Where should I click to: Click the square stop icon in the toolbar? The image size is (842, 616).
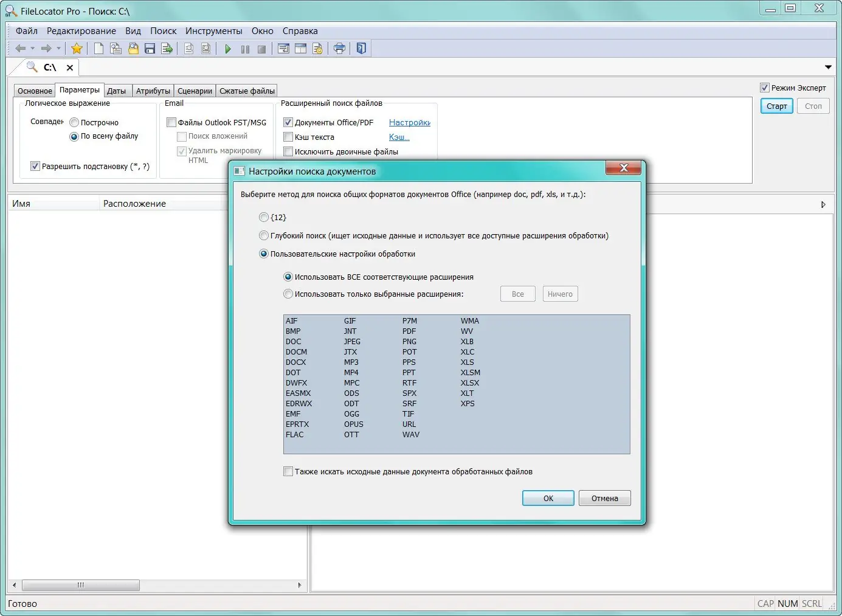pos(261,49)
